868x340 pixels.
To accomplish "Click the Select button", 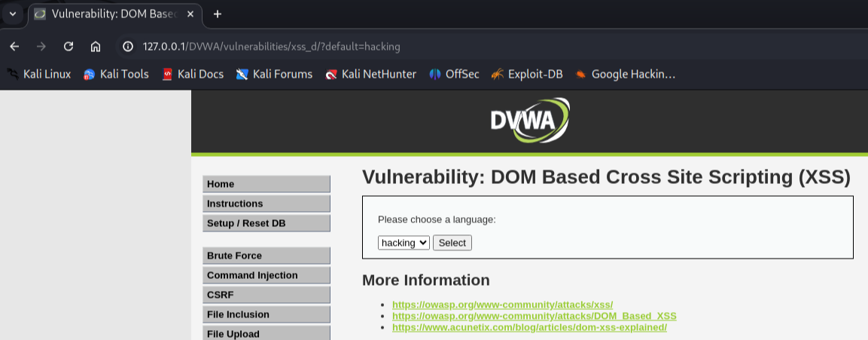I will tap(452, 243).
